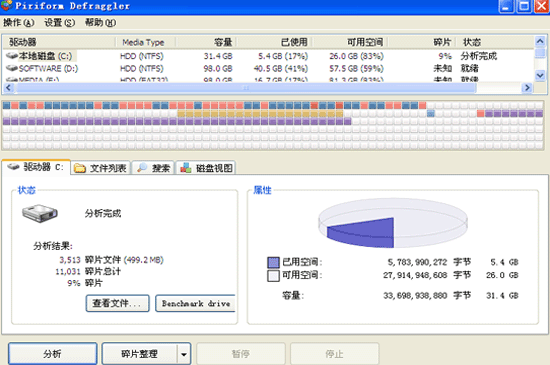The image size is (550, 365).
Task: Click the colored blocks icon on 磁盘视图 tab
Action: pos(186,168)
